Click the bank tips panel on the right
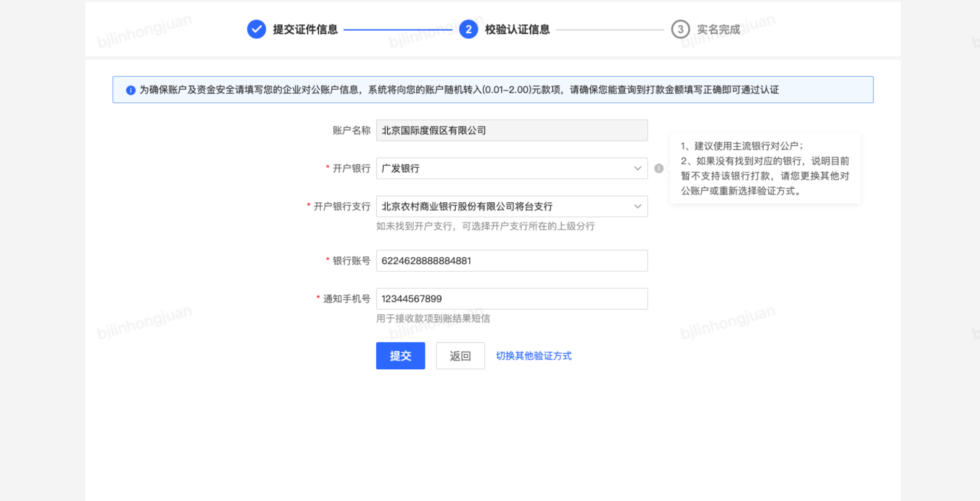This screenshot has height=501, width=980. [765, 169]
